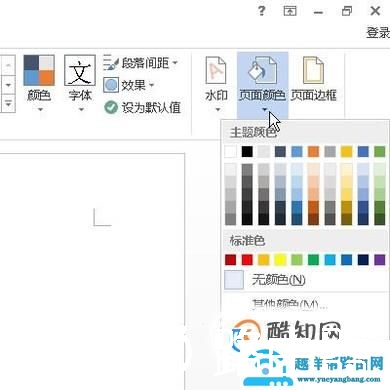Select purple standard color swatch
The image size is (390, 390).
pos(380,260)
